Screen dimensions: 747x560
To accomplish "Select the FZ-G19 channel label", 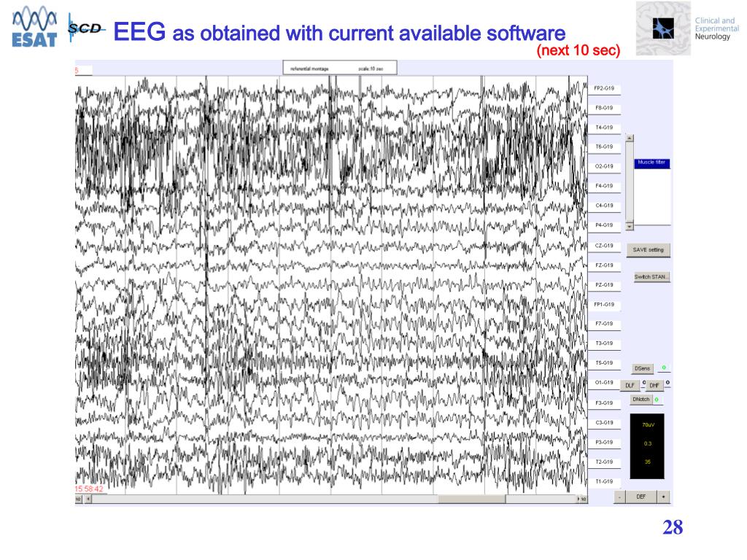I will 604,265.
